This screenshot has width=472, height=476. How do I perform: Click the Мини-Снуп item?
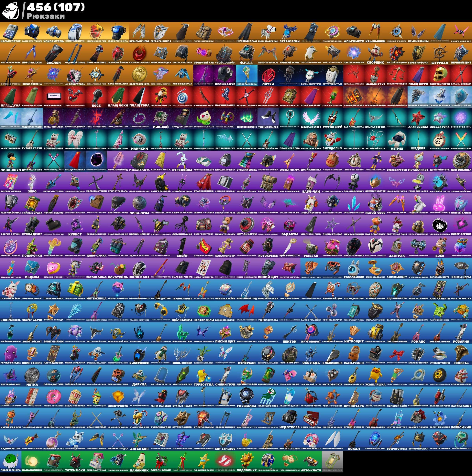point(11,161)
